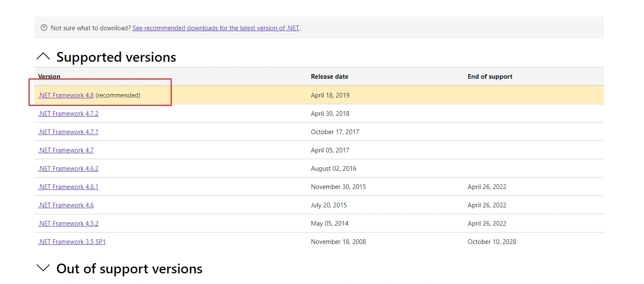Viewport: 644px width, 284px height.
Task: Click the Release date column header
Action: (x=330, y=77)
